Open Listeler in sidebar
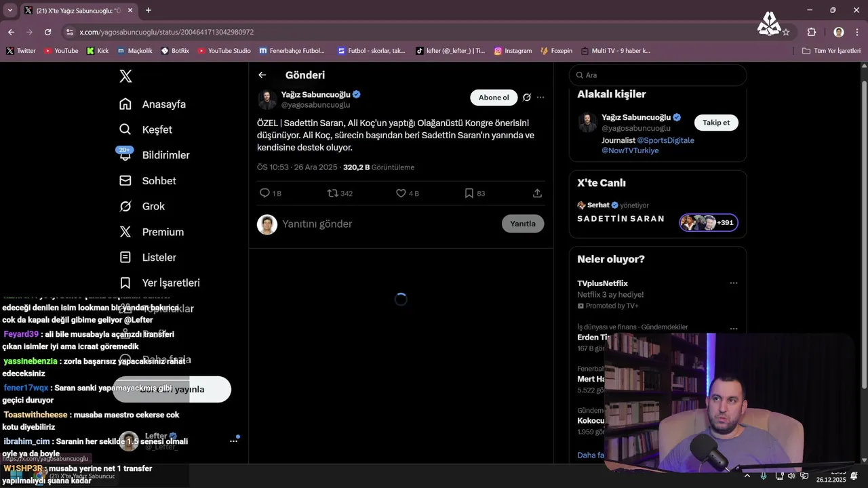Image resolution: width=868 pixels, height=488 pixels. pyautogui.click(x=147, y=258)
